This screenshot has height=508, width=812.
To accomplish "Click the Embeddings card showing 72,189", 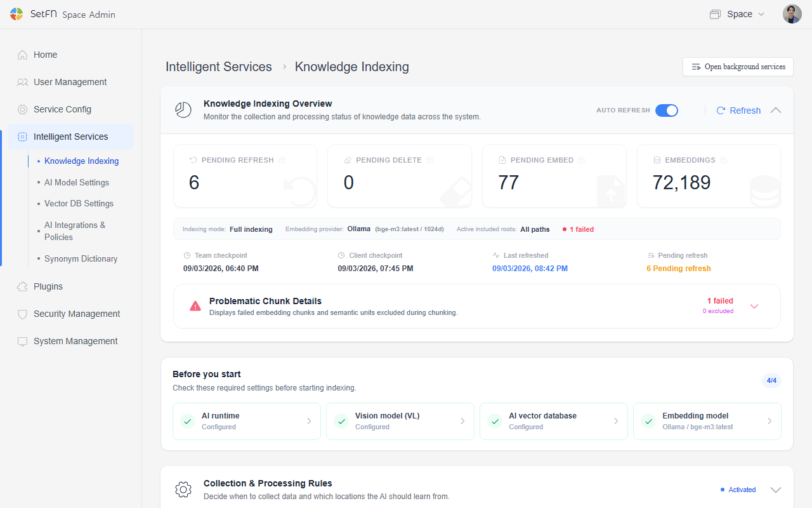I will point(709,176).
